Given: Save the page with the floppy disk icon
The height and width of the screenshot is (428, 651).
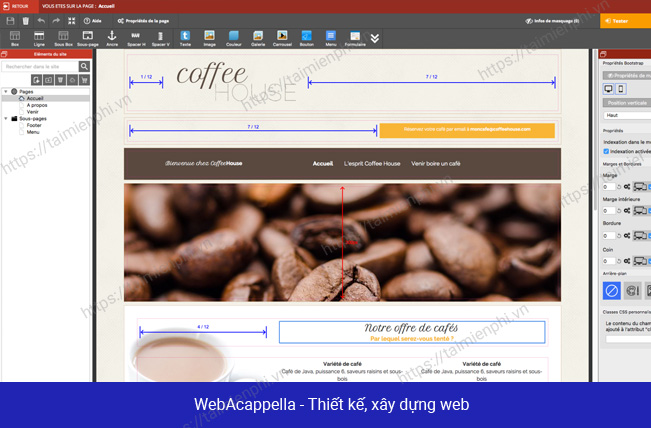Looking at the screenshot, I should click(10, 21).
